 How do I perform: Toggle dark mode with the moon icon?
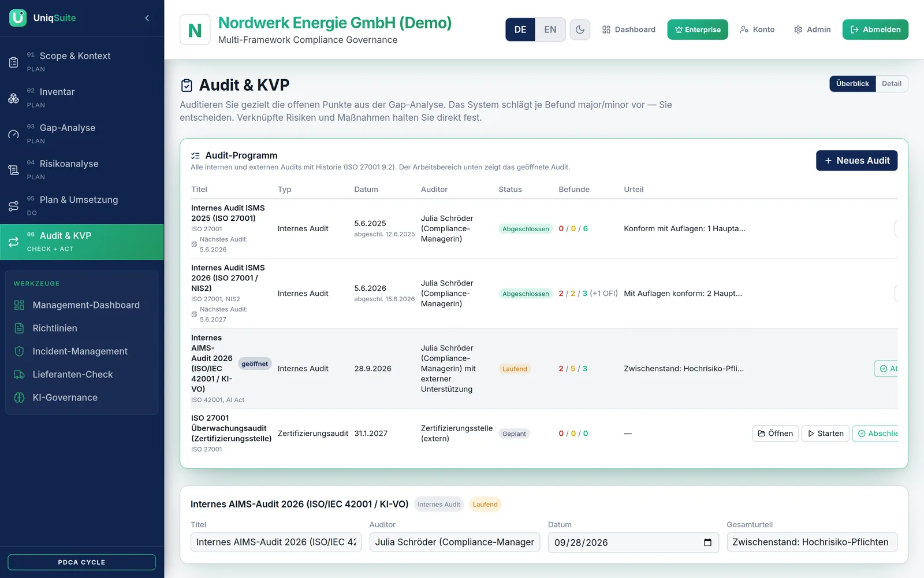click(580, 29)
